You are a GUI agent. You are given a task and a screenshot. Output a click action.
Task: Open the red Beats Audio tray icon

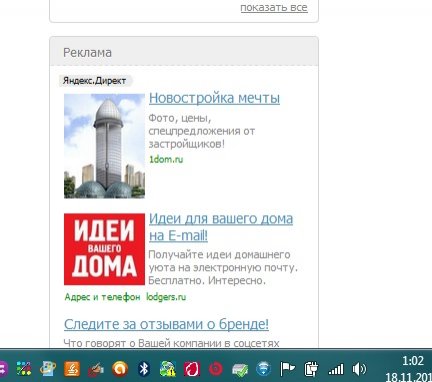(x=216, y=369)
